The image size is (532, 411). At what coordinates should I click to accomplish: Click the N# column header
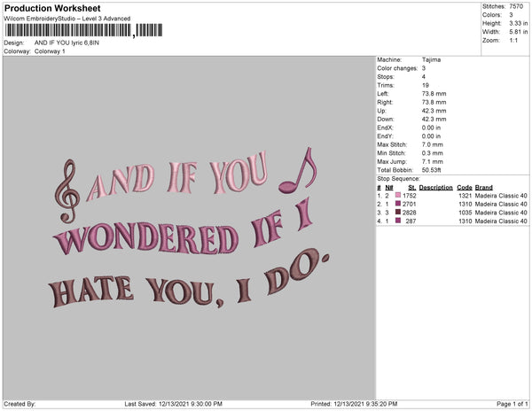(389, 188)
